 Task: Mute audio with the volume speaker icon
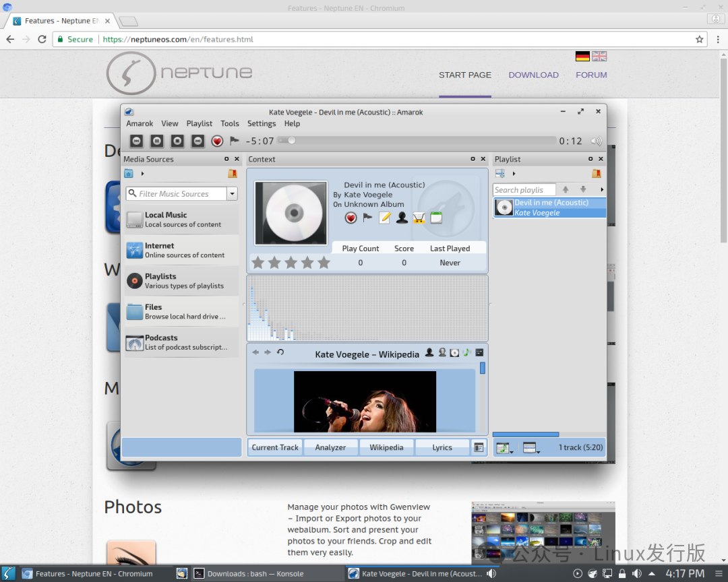[596, 141]
